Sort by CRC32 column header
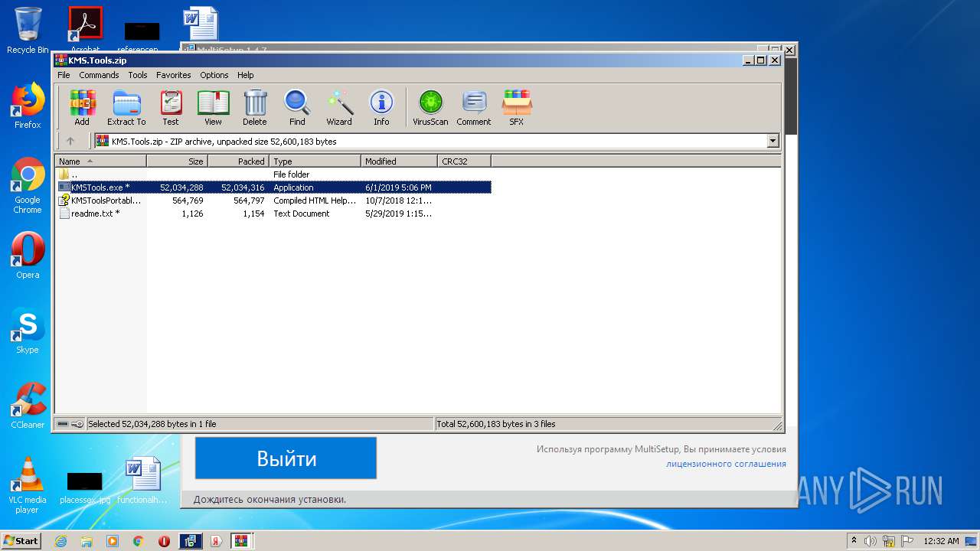 tap(464, 161)
